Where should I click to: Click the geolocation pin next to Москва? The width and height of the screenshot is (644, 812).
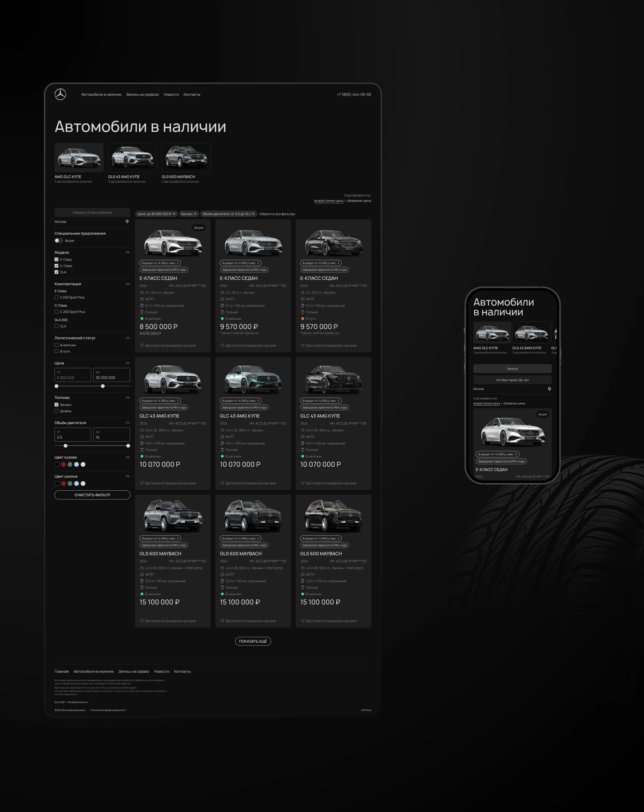[x=127, y=221]
